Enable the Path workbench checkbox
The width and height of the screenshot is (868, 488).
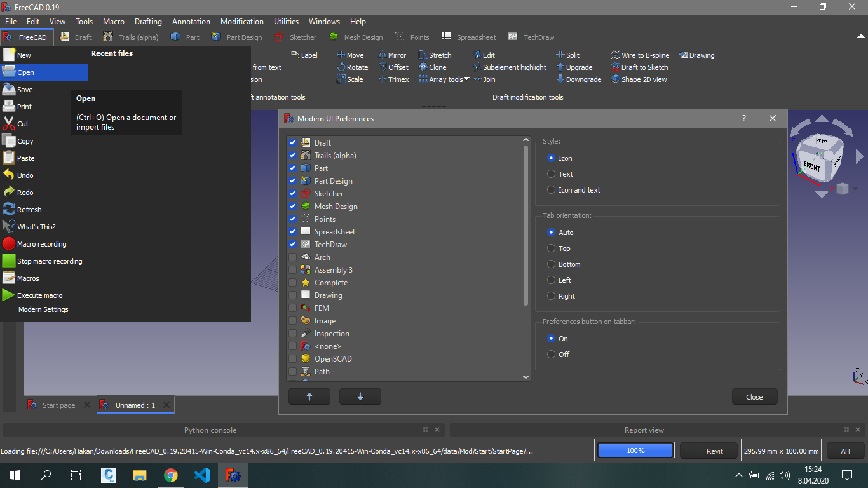point(292,372)
